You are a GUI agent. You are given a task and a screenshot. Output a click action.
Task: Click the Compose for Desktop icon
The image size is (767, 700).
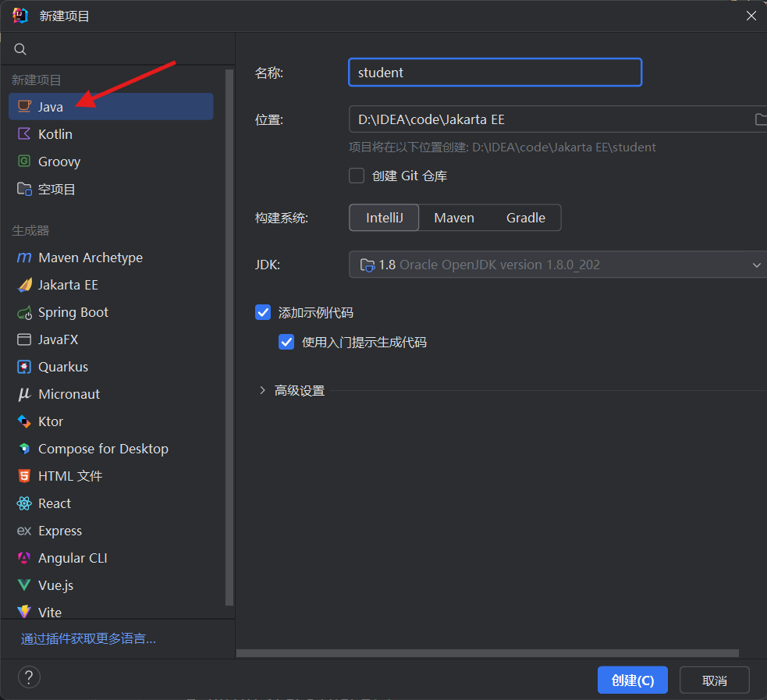[x=24, y=449]
